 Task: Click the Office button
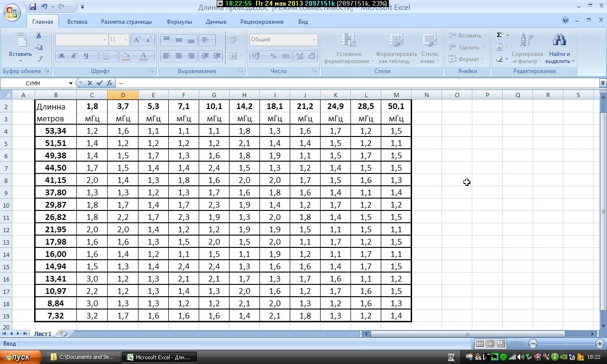11,11
